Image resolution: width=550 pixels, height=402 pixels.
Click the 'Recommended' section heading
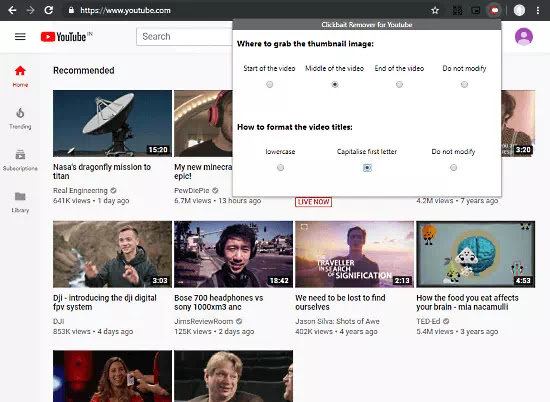tap(83, 70)
